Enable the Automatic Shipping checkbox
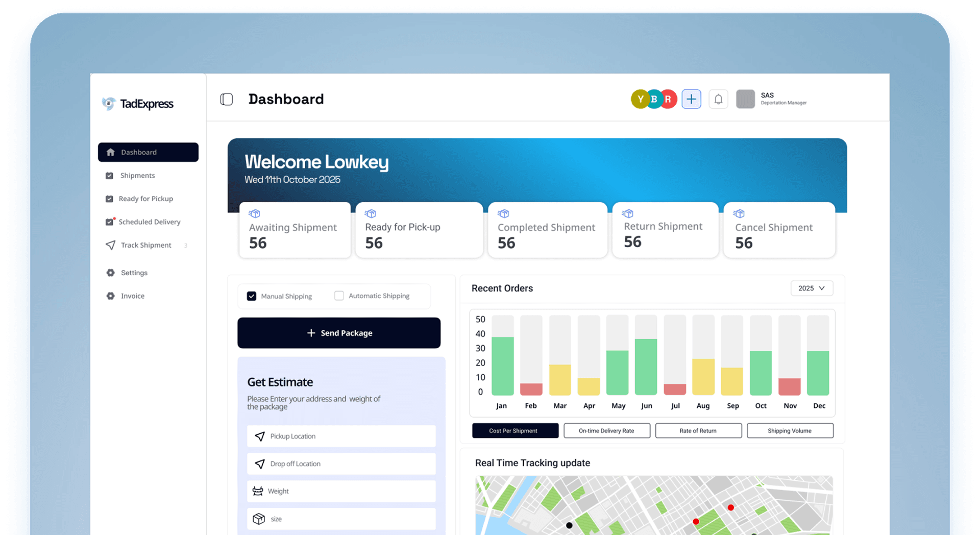 [x=339, y=296]
